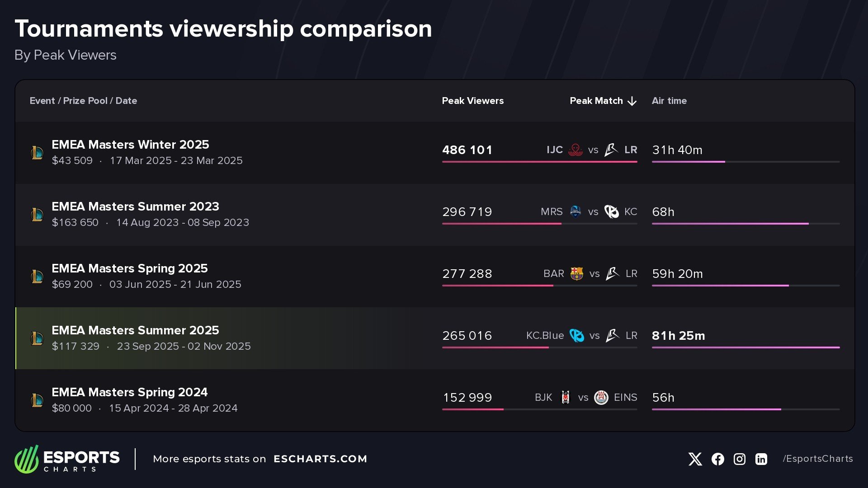Open the ESCHARTS.COM link
This screenshot has height=488, width=868.
coord(320,459)
